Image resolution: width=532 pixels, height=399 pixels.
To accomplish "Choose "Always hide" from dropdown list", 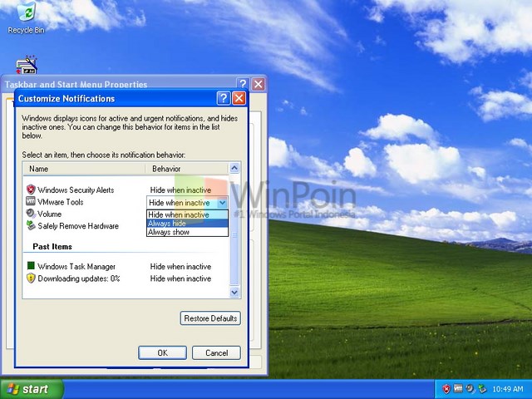I will (x=187, y=224).
